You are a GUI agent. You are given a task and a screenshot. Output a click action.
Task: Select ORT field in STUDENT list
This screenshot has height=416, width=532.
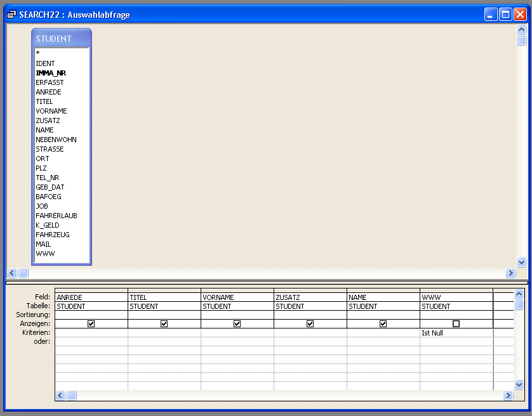[x=62, y=159]
